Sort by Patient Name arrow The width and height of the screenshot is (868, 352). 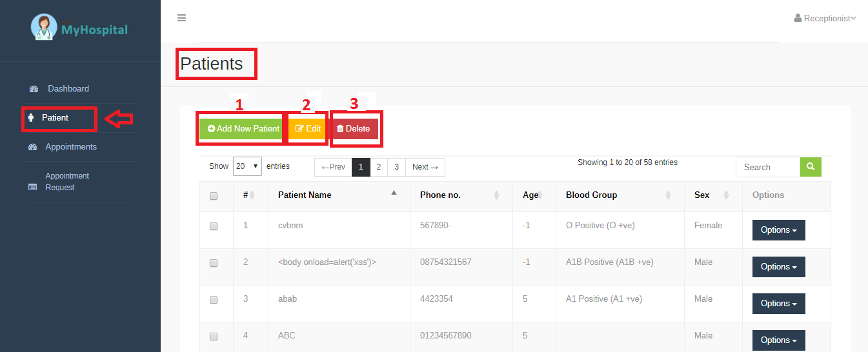pos(394,193)
